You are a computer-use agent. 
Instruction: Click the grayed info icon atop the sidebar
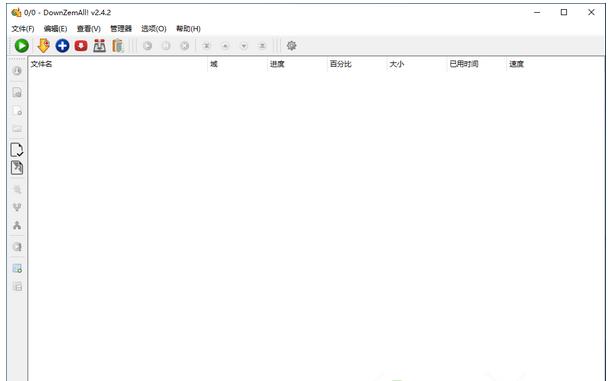(17, 71)
